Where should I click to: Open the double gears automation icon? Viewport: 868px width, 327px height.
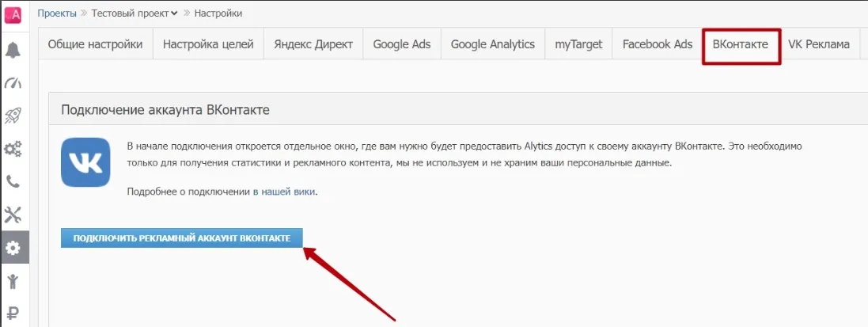[12, 149]
